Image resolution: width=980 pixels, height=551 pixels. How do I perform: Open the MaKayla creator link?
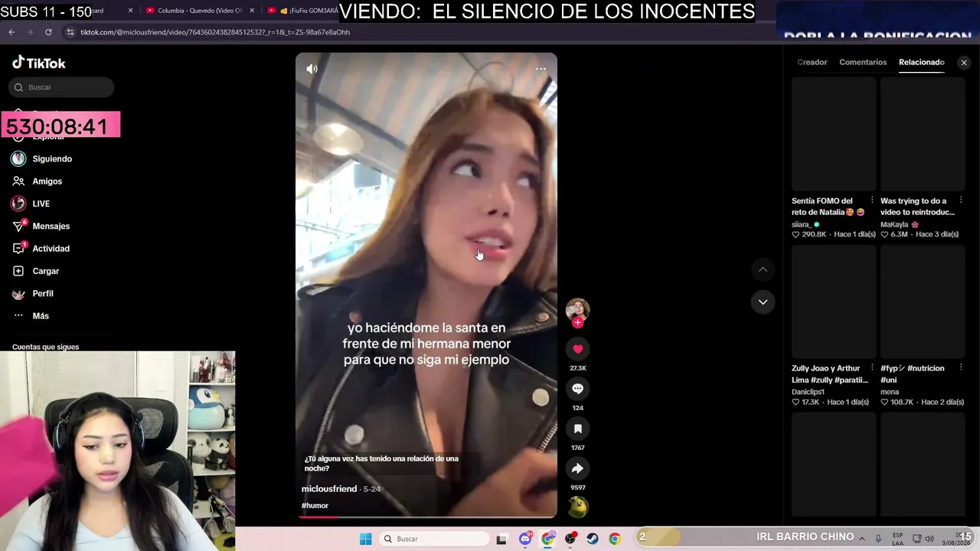point(894,224)
